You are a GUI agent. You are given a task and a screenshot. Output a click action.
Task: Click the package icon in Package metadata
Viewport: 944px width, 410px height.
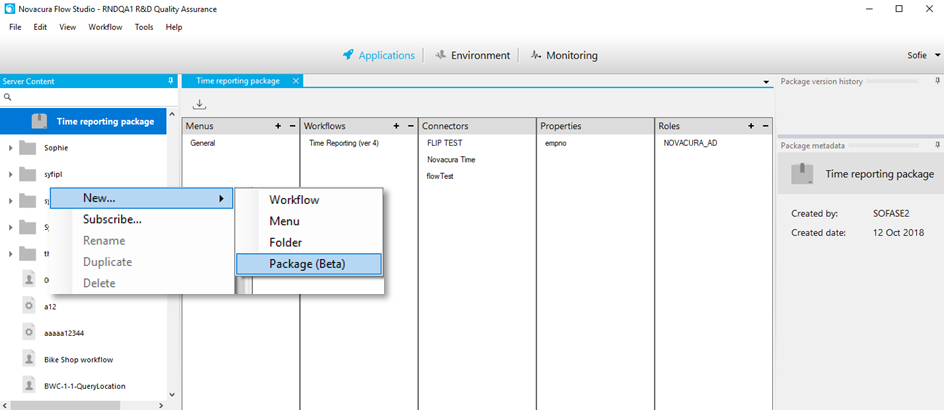tap(803, 173)
